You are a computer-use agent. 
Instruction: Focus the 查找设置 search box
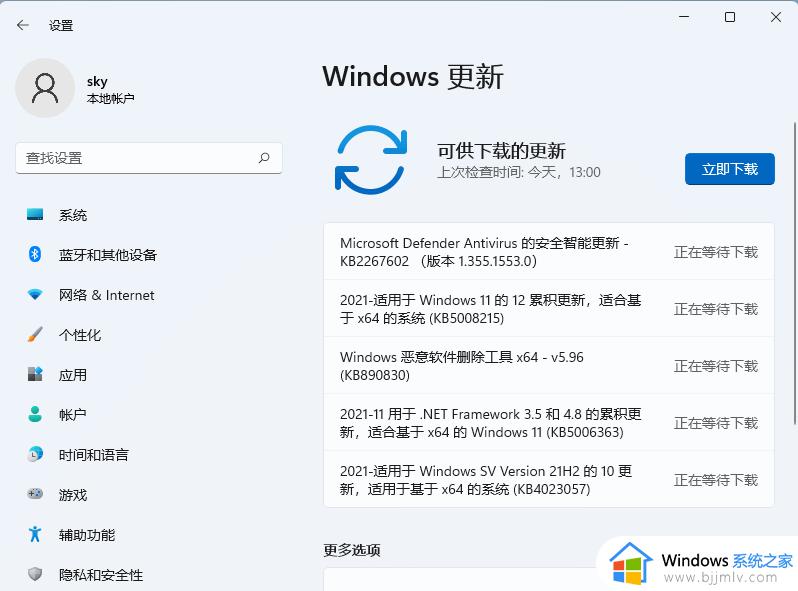[x=149, y=158]
